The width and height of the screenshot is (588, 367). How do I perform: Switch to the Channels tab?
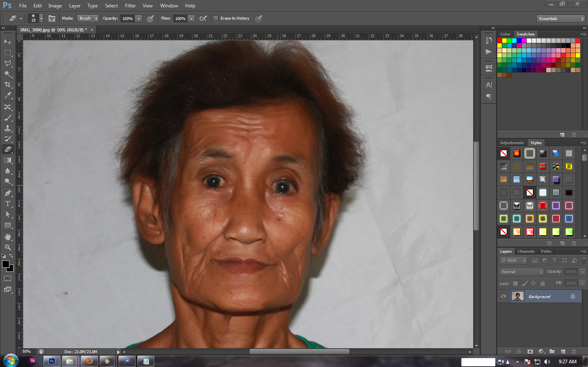[x=526, y=251]
